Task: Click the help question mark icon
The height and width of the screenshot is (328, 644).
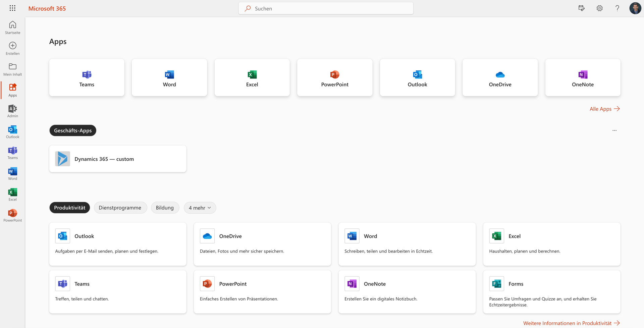Action: pyautogui.click(x=617, y=8)
